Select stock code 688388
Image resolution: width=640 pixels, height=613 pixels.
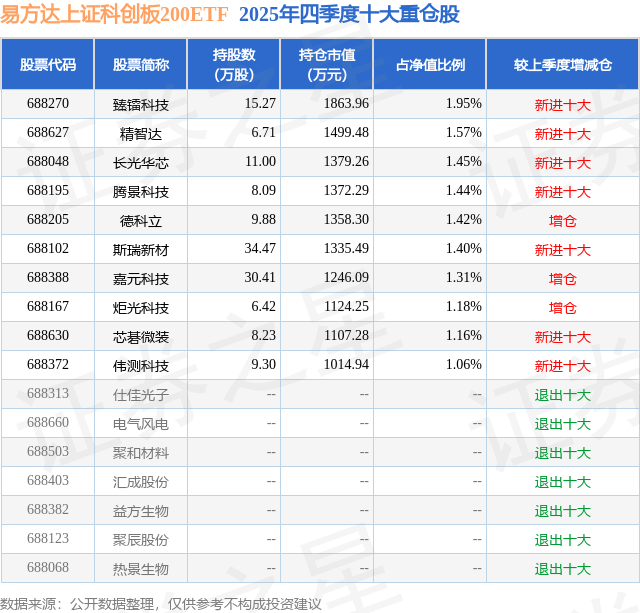[48, 278]
